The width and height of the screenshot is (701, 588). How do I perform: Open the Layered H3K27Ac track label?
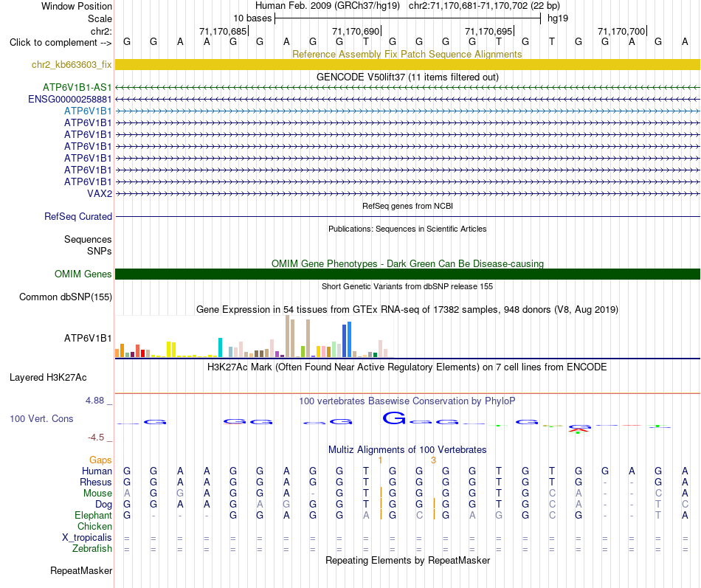coord(48,378)
